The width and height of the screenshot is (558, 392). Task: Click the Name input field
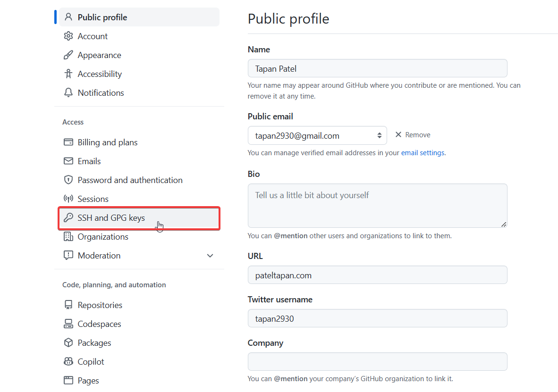[x=378, y=68]
